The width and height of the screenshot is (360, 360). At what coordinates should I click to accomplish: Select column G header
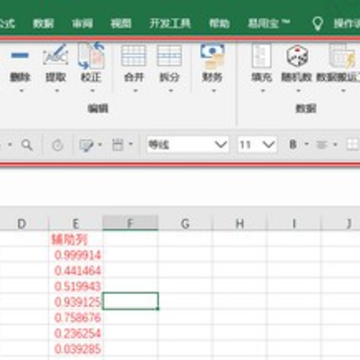tap(185, 224)
